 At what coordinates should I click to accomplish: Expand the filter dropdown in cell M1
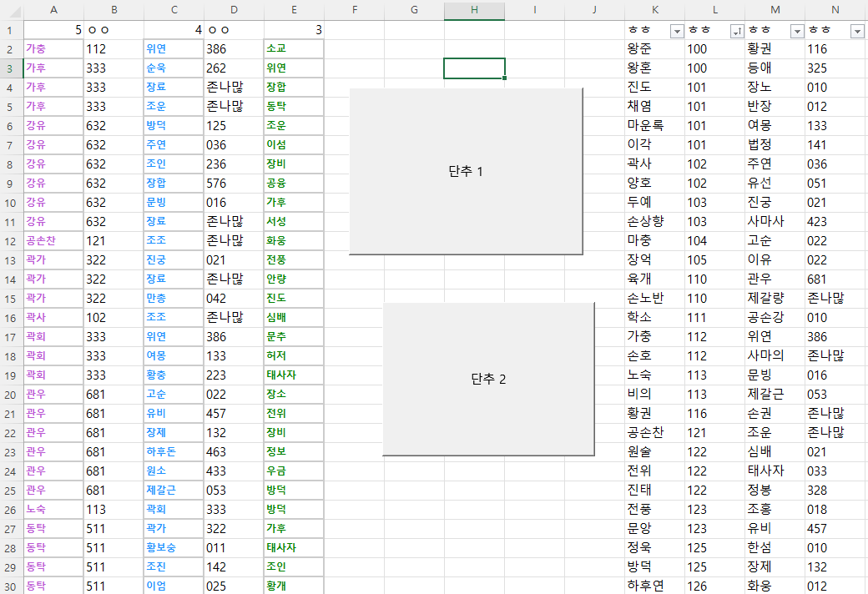[797, 31]
